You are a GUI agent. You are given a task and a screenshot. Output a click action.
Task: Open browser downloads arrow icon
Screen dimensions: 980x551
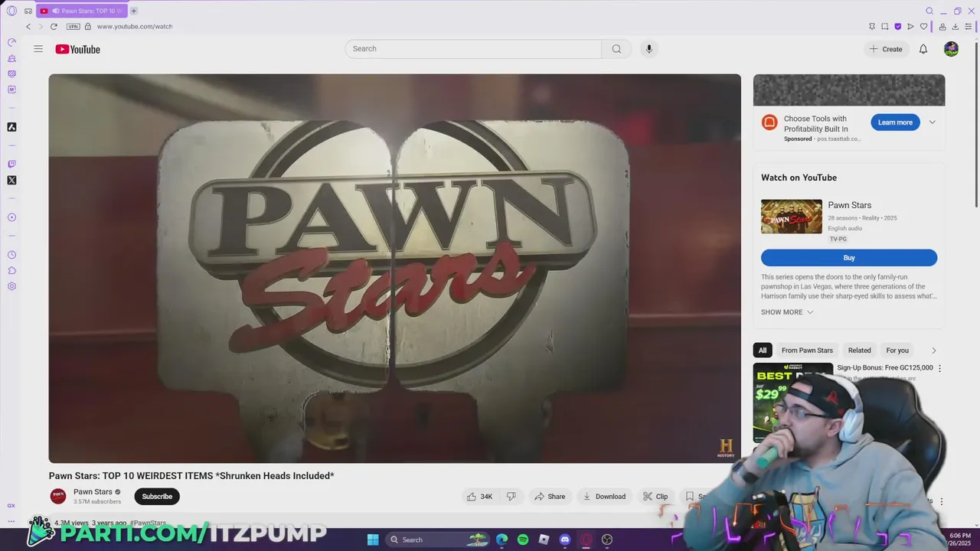point(955,26)
